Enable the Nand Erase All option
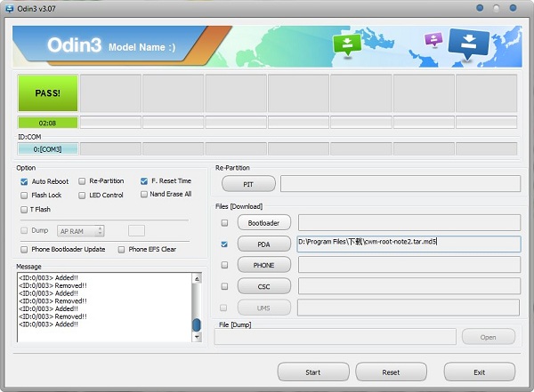This screenshot has width=534, height=392. [x=144, y=195]
